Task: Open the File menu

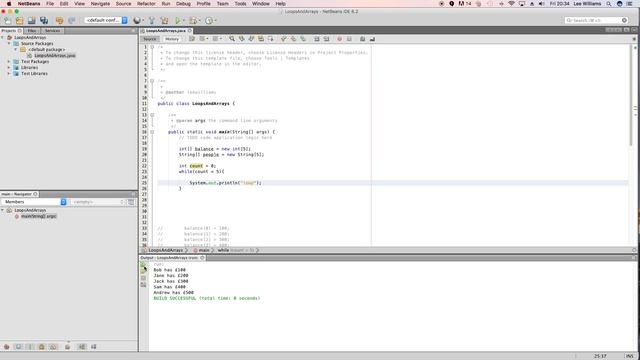Action: [50, 4]
